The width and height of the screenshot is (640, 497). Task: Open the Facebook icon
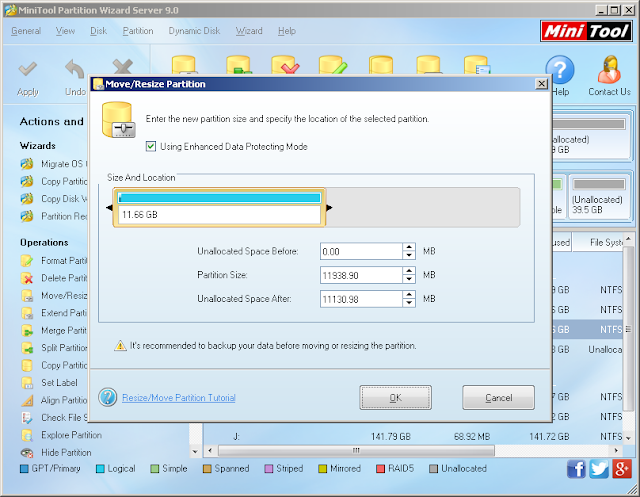576,469
